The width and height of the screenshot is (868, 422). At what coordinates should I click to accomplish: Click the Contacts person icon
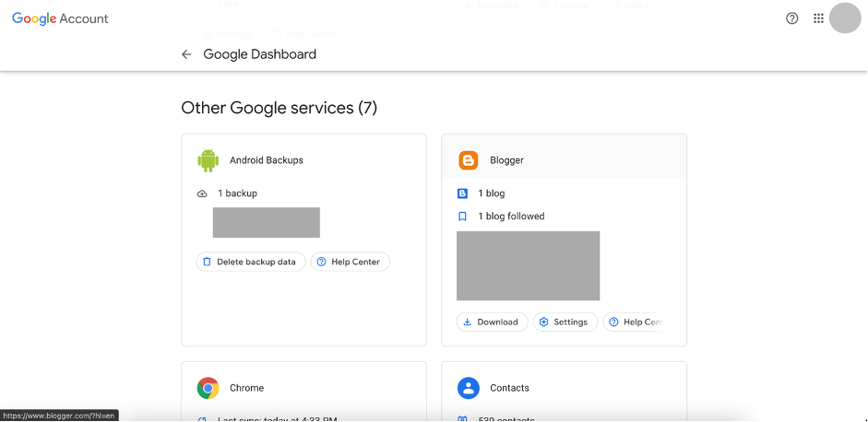469,388
